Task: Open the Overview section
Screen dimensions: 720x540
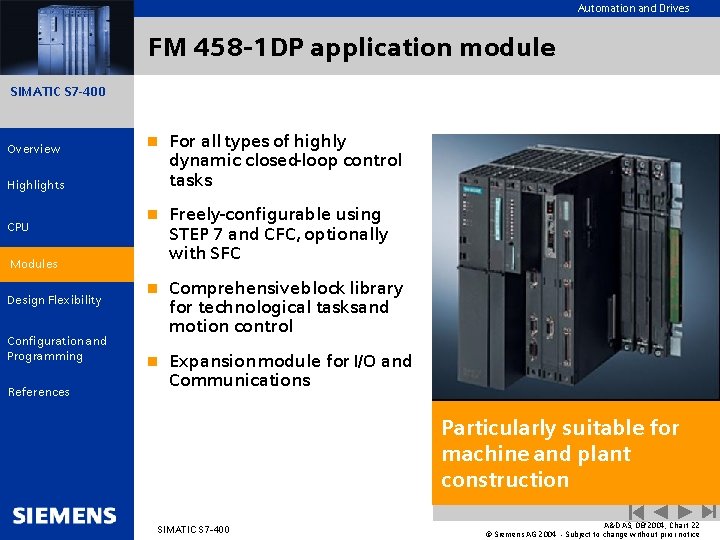Action: 34,149
